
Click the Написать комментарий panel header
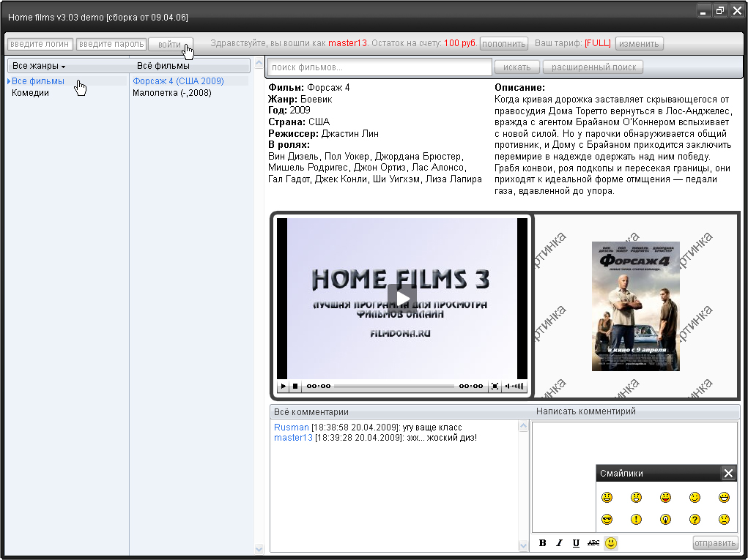(x=586, y=411)
